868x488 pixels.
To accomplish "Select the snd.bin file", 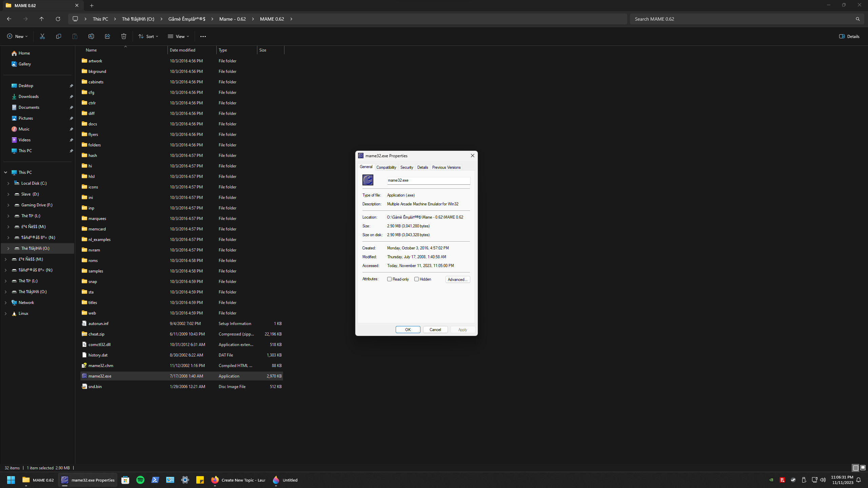I will [181, 386].
